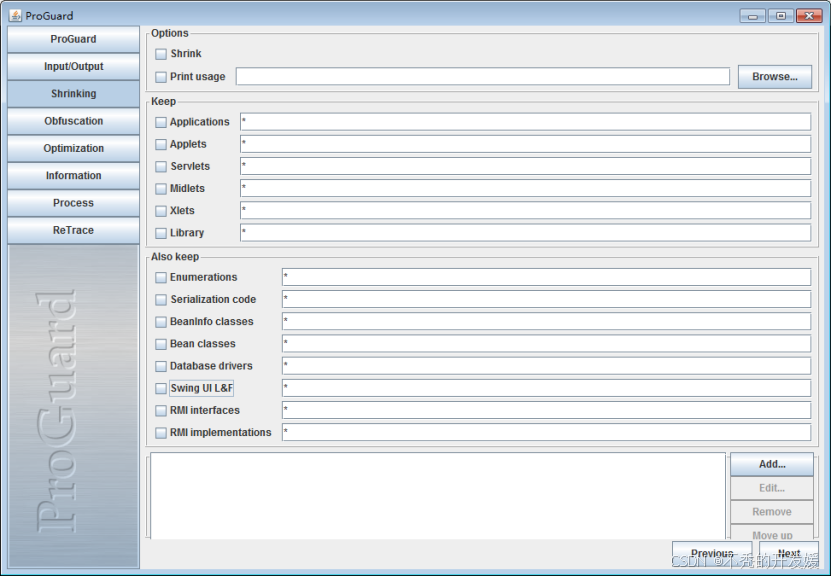Click the Midlets filter text field
The height and width of the screenshot is (577, 831).
coord(525,189)
